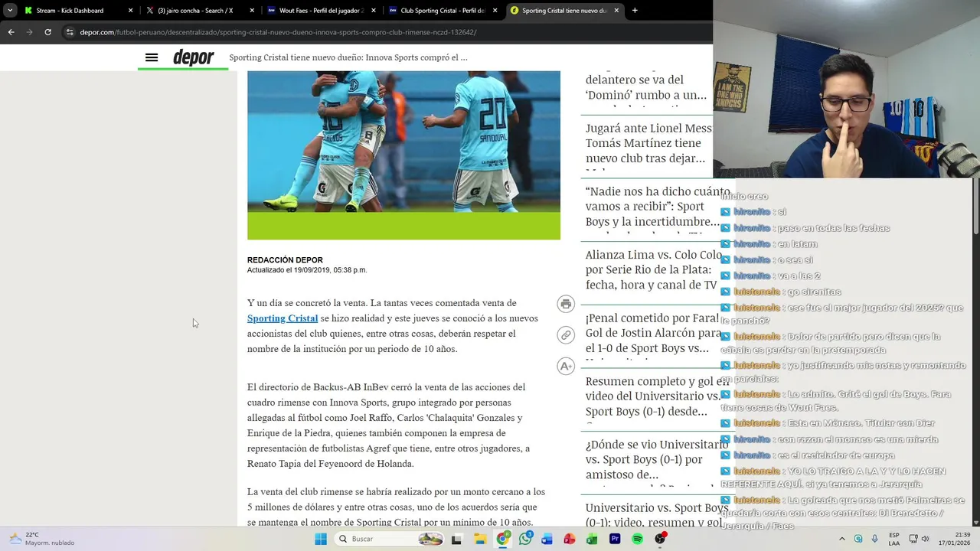This screenshot has height=551, width=980.
Task: Click 'REDACCIÓN DEPOR' author byline
Action: (x=285, y=260)
